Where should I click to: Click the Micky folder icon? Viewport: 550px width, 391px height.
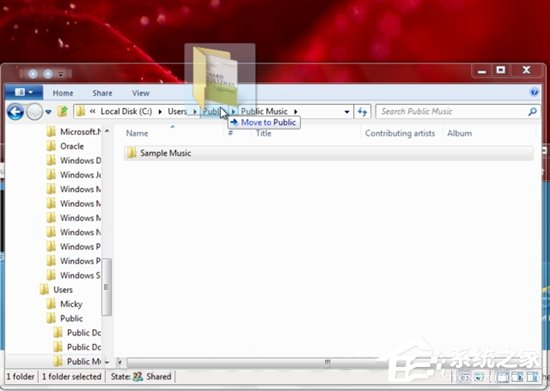(51, 304)
